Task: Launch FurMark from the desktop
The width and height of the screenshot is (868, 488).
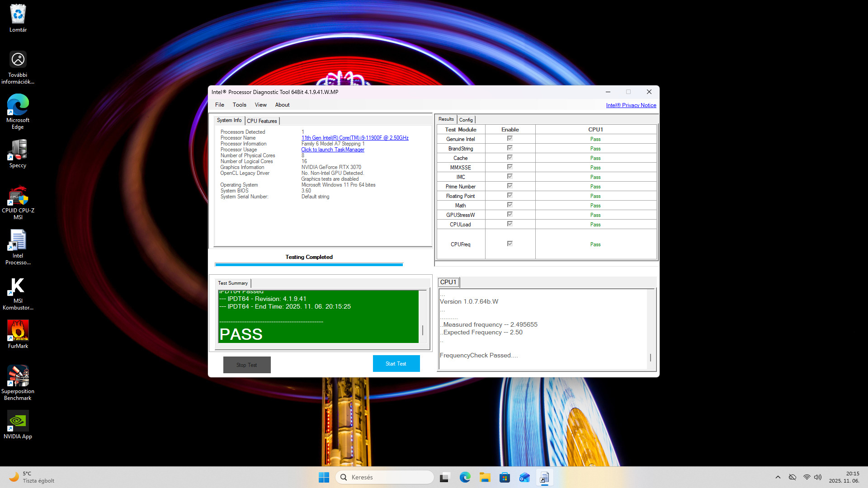Action: 18,334
